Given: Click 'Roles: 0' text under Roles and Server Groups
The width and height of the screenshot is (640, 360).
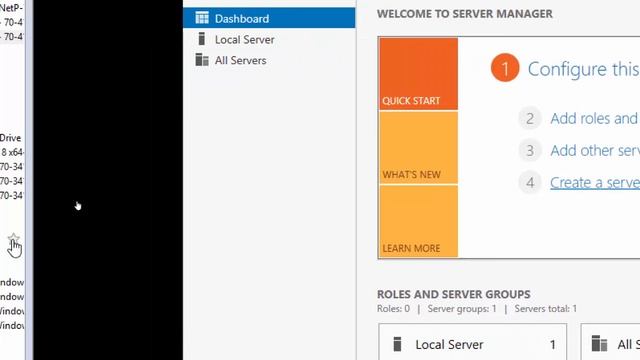Looking at the screenshot, I should click(393, 309).
